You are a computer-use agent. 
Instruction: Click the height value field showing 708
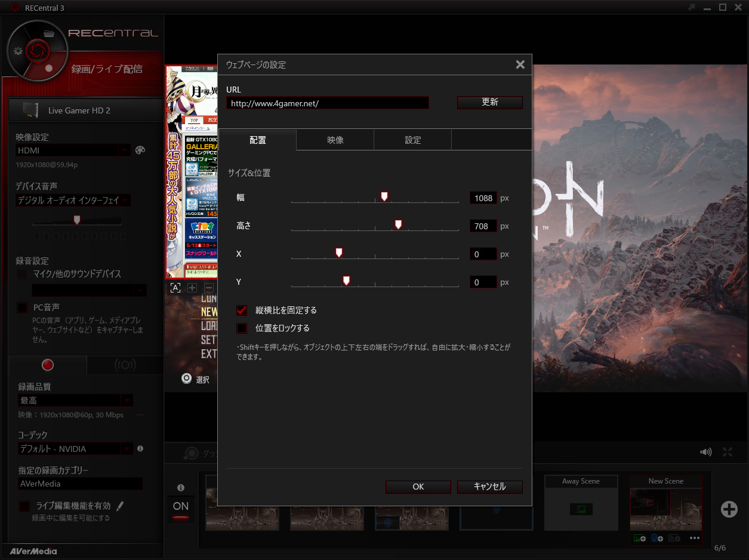tap(483, 226)
